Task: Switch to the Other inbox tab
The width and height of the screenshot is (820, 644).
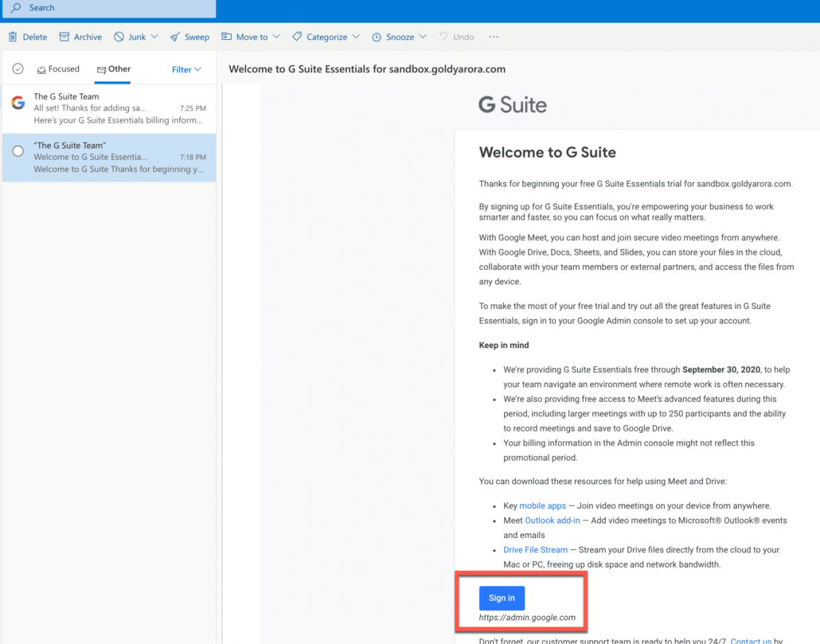Action: [114, 69]
